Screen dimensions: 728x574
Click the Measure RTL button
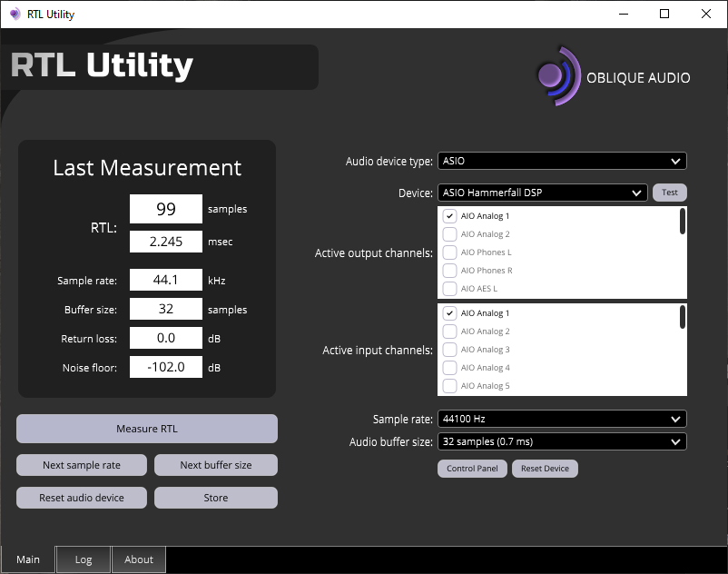pyautogui.click(x=147, y=429)
